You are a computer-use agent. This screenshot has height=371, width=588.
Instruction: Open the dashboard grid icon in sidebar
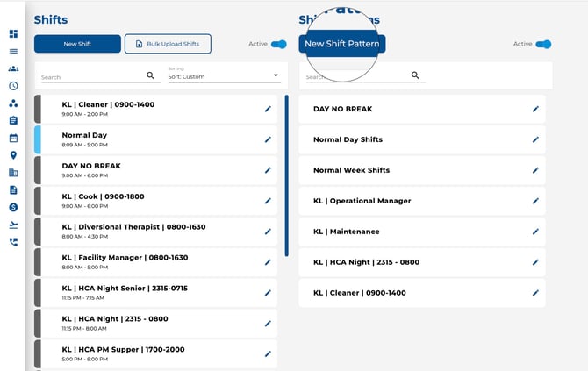13,34
